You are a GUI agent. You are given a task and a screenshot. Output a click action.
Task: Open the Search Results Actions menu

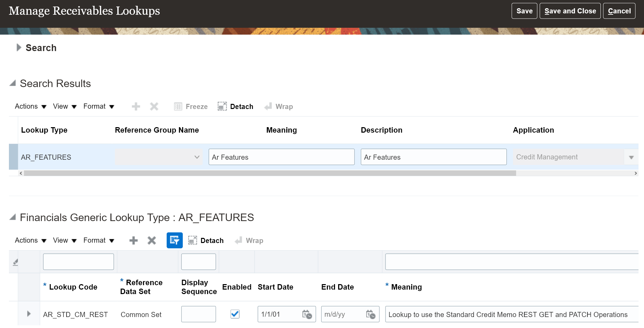tap(30, 107)
